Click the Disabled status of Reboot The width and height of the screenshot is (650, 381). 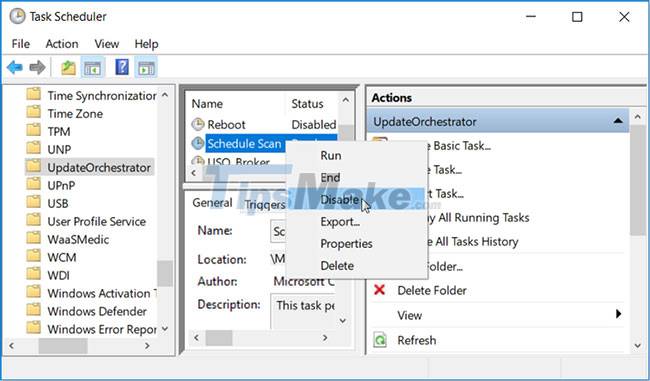[x=313, y=124]
